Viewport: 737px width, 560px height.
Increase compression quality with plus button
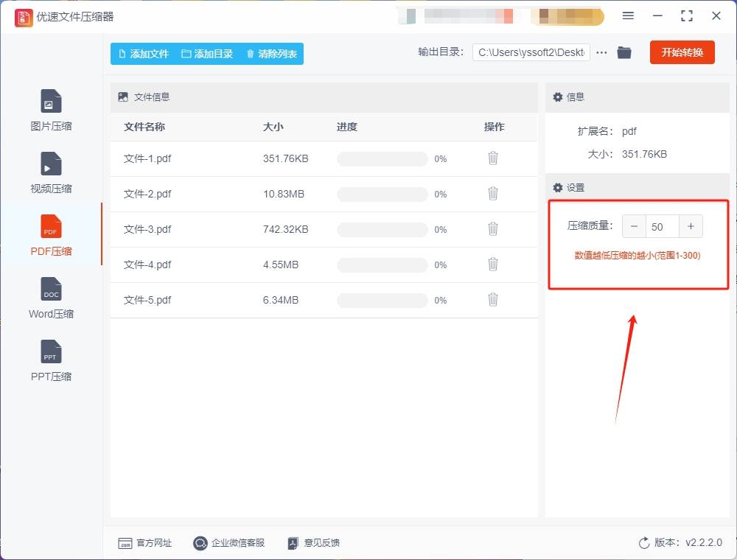coord(691,226)
